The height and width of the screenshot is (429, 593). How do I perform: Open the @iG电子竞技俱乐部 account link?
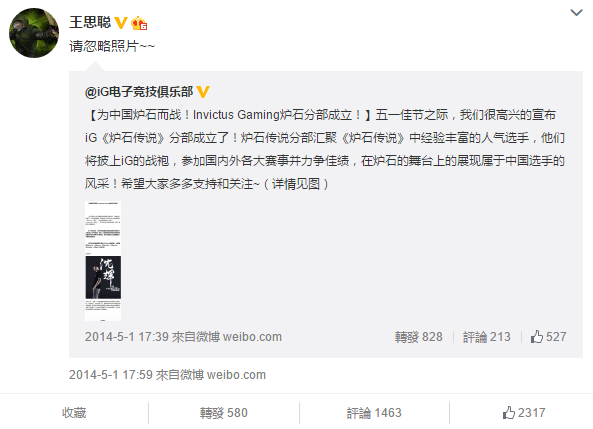point(139,92)
